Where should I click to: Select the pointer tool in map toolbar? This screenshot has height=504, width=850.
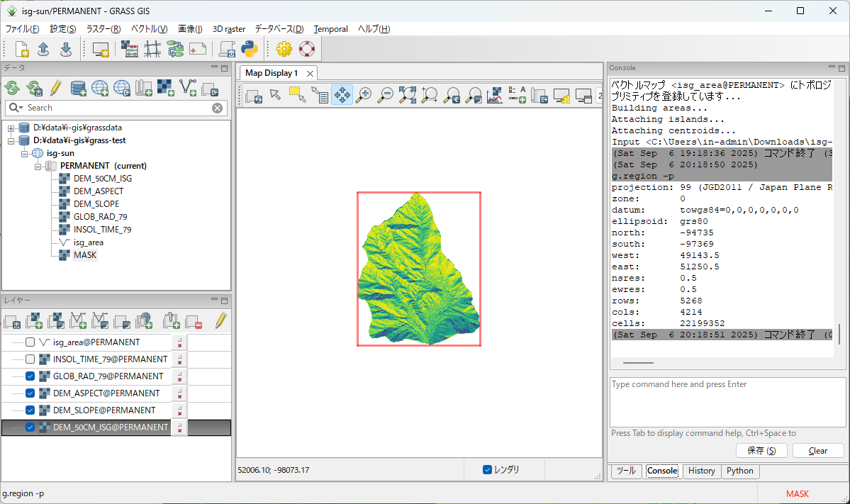pyautogui.click(x=275, y=95)
